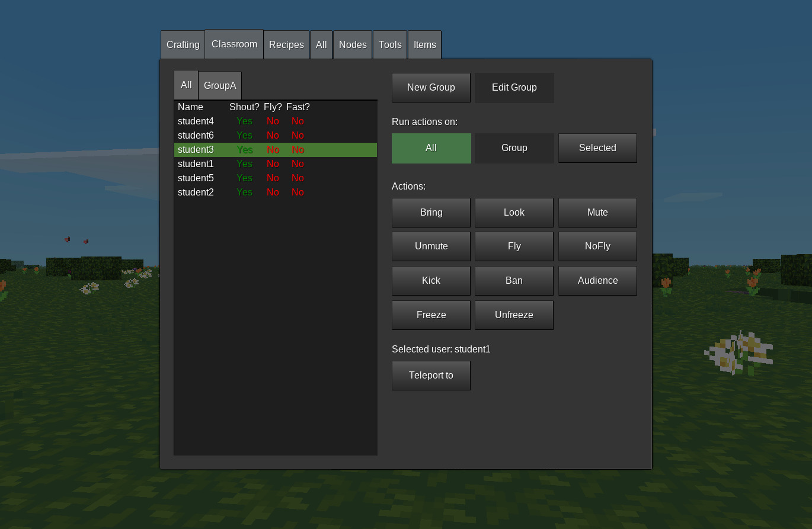
Task: Revoke flying with the NoFly button
Action: 597,246
